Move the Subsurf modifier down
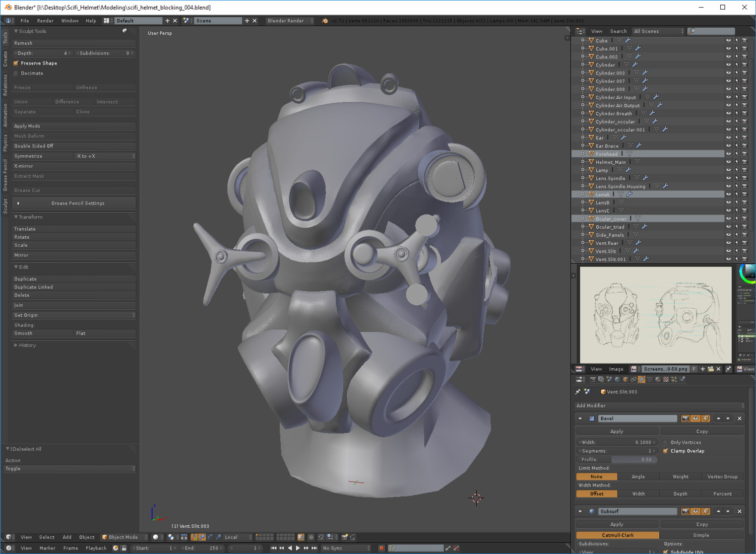 pyautogui.click(x=728, y=511)
